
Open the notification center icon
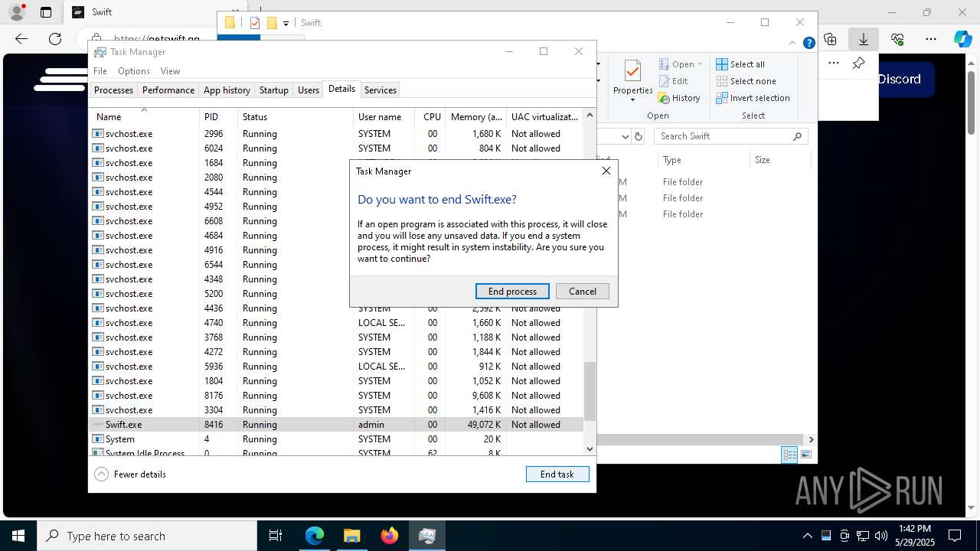[x=955, y=536]
